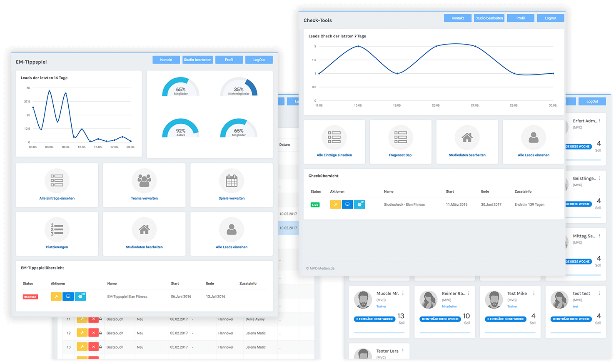Screen dimensions: 616x364
Task: Click 'Studiocheck - Elan Fitness' name in Checkübersicht
Action: click(404, 204)
